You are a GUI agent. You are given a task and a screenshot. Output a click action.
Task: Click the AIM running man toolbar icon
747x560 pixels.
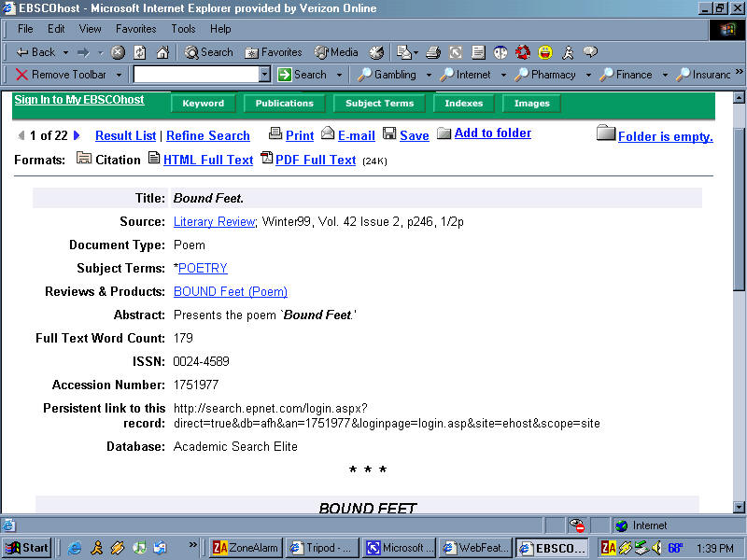[x=568, y=52]
